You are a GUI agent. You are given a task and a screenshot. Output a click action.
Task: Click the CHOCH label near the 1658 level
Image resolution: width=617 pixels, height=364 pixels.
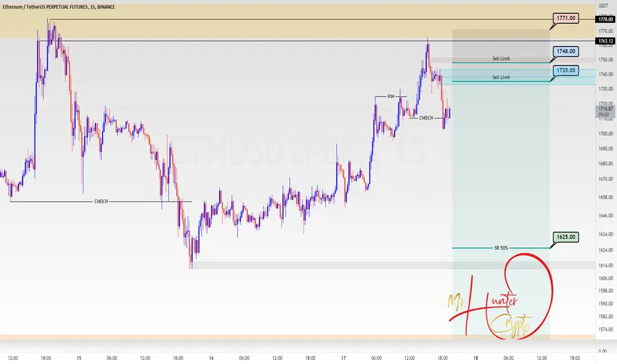click(x=101, y=201)
